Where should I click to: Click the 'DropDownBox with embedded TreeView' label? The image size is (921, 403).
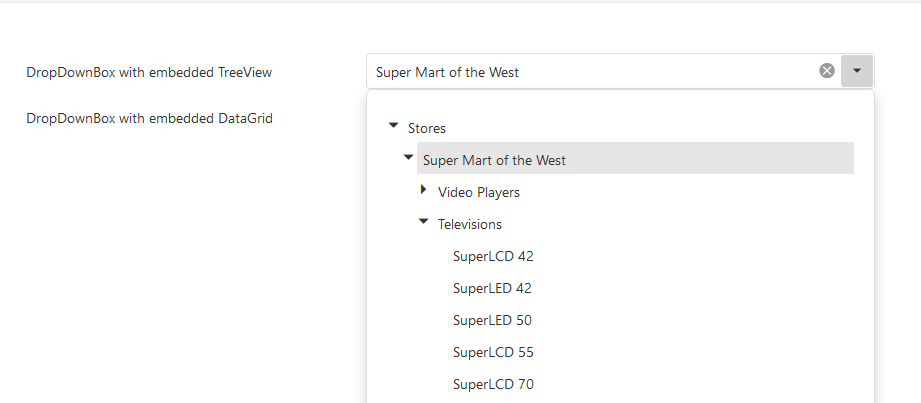click(x=149, y=72)
